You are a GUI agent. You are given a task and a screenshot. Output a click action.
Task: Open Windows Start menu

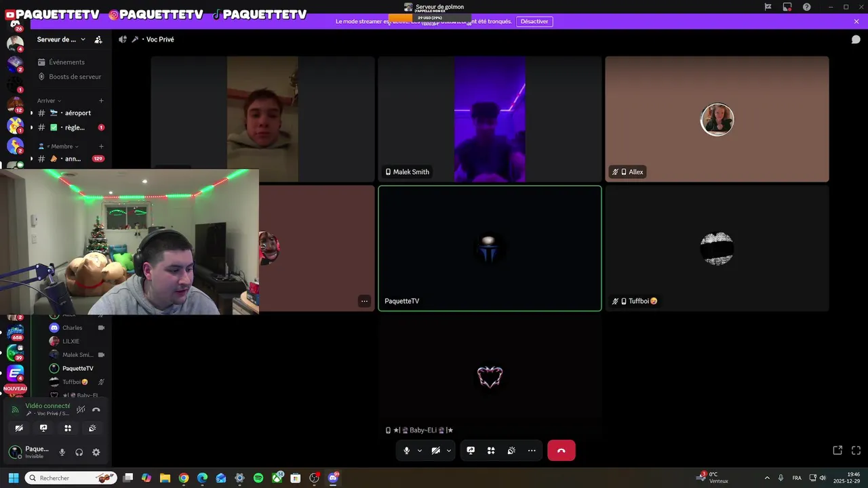coord(13,478)
